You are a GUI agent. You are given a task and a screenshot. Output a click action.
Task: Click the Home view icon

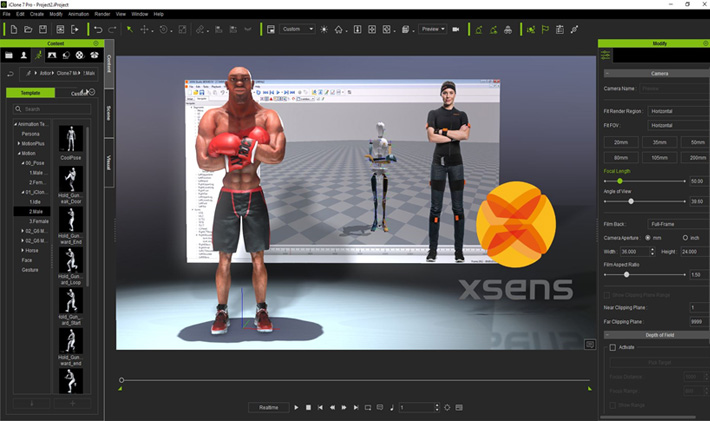coord(338,29)
